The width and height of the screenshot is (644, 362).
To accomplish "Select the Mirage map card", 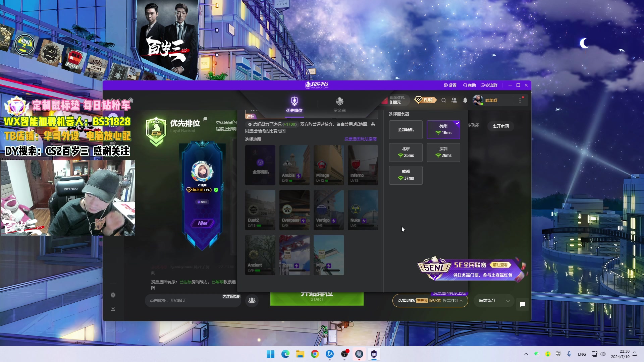I will tap(329, 165).
